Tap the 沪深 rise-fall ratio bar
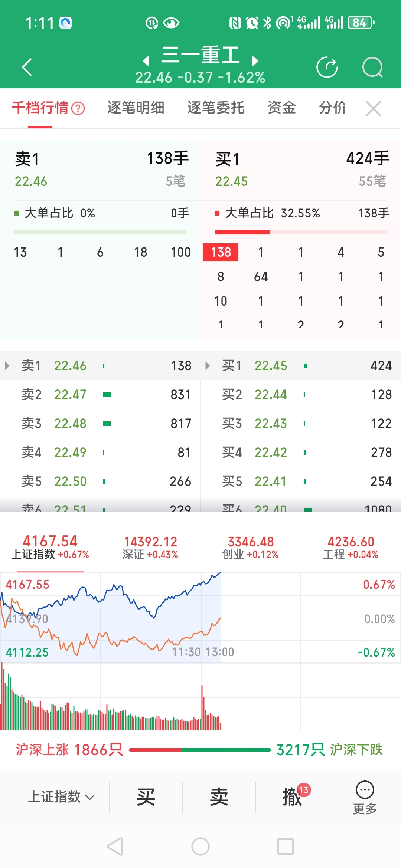The width and height of the screenshot is (401, 868). pyautogui.click(x=200, y=750)
